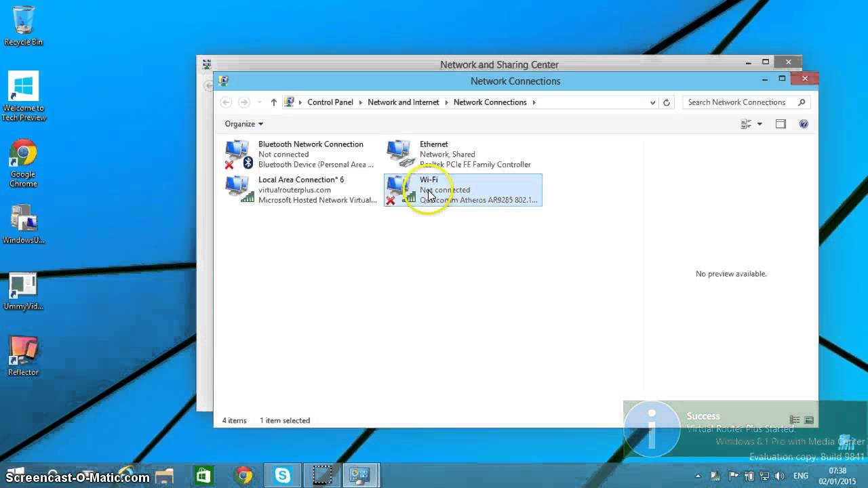Open the recent locations dropdown arrow
The height and width of the screenshot is (488, 868).
click(x=259, y=102)
